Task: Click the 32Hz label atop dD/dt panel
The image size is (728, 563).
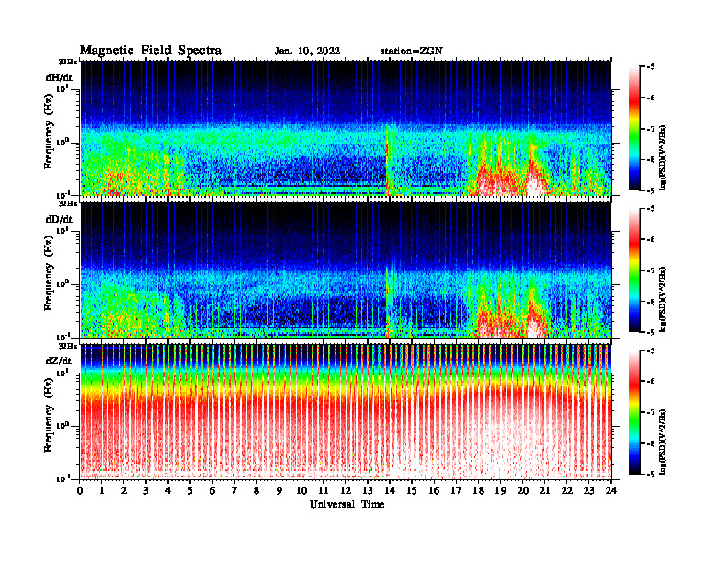Action: (x=67, y=203)
